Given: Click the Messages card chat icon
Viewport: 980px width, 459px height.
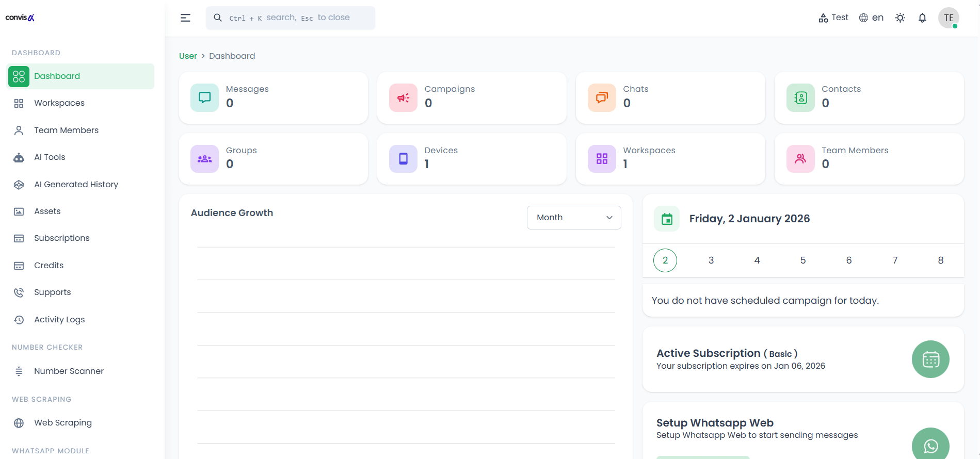Looking at the screenshot, I should click(x=205, y=98).
